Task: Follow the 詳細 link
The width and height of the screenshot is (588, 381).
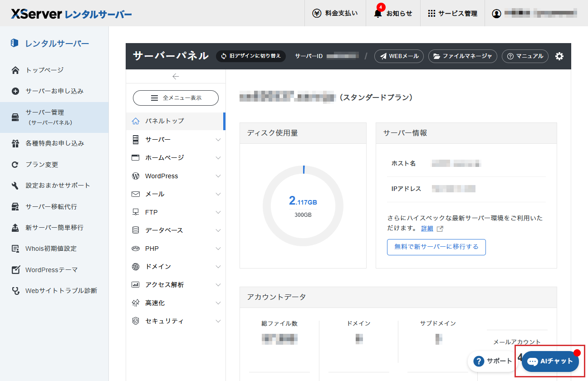Action: pyautogui.click(x=427, y=229)
